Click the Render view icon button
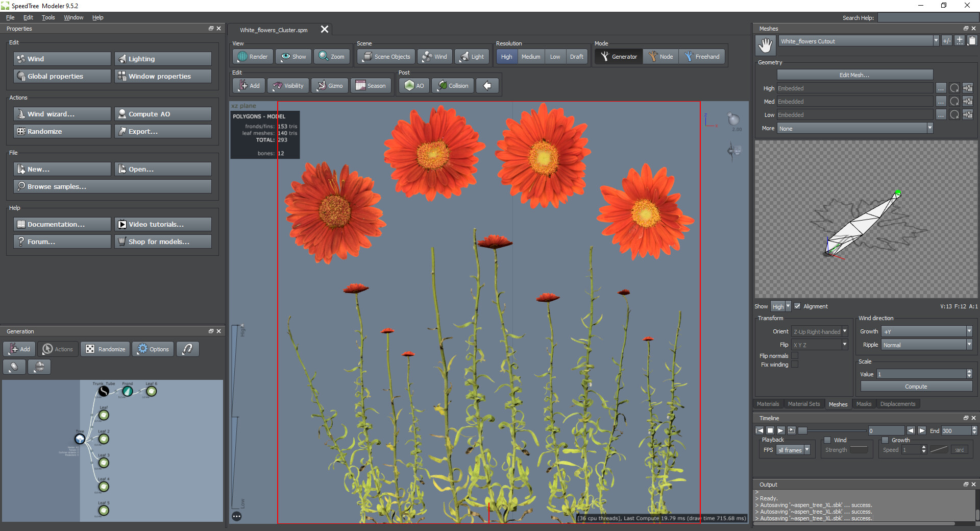This screenshot has width=980, height=531. tap(253, 57)
